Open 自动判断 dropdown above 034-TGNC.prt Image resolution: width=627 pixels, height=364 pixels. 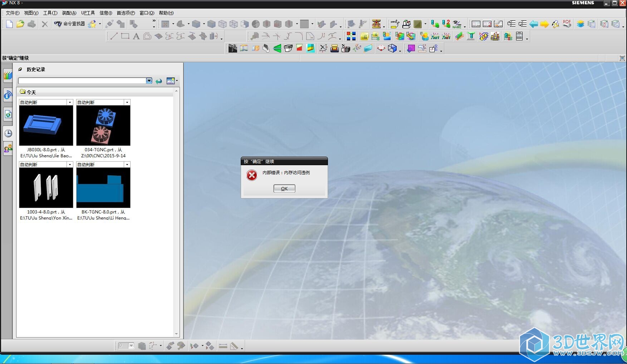(x=127, y=102)
